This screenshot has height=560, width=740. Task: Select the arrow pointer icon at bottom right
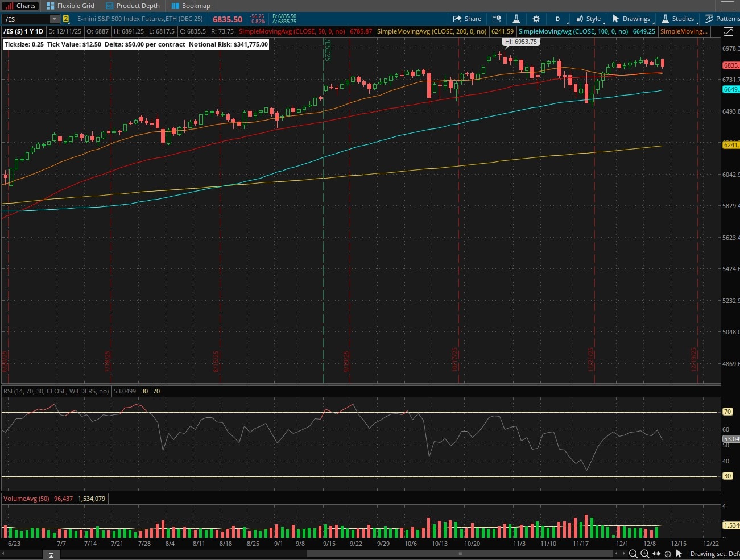pyautogui.click(x=679, y=554)
